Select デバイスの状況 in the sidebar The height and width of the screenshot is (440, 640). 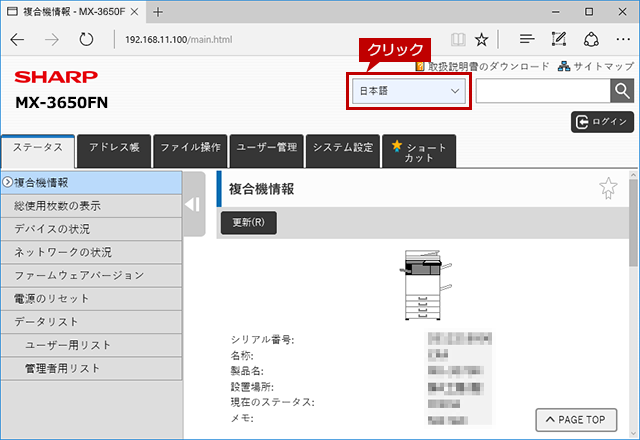pyautogui.click(x=91, y=229)
